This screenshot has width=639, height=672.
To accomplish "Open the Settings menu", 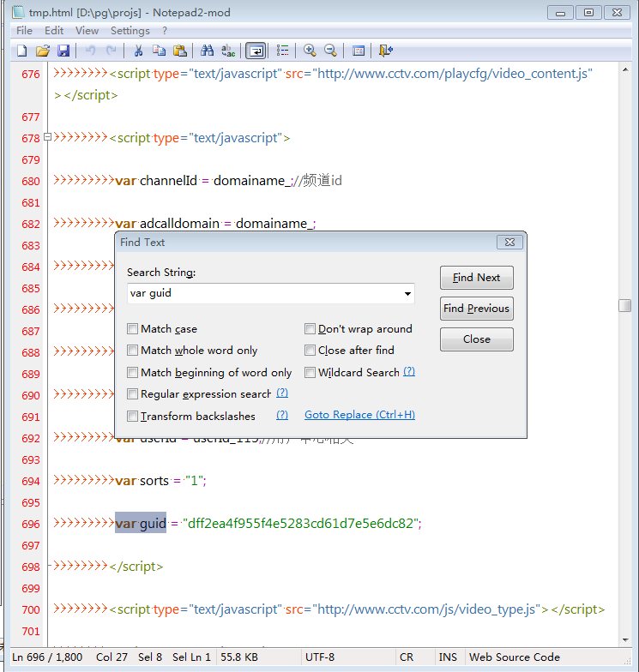I will coord(130,31).
